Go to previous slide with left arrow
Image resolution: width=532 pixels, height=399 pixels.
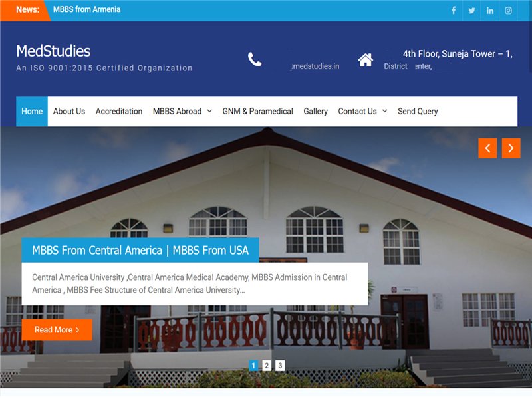pos(487,148)
